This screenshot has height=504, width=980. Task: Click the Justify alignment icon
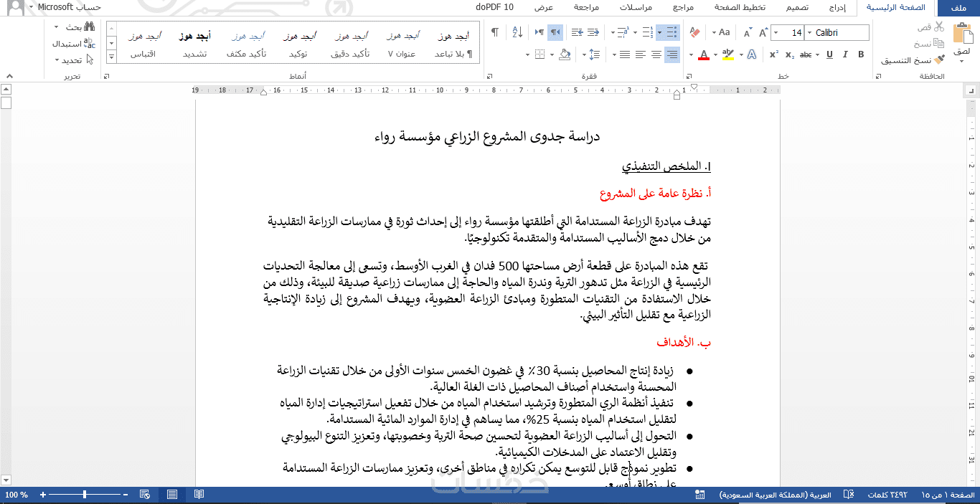click(625, 54)
